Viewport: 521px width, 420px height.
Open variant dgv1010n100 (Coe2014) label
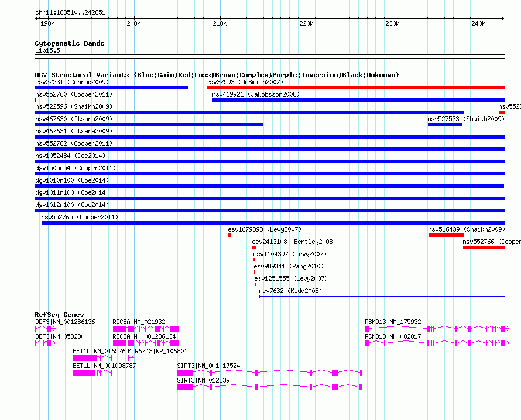72,180
